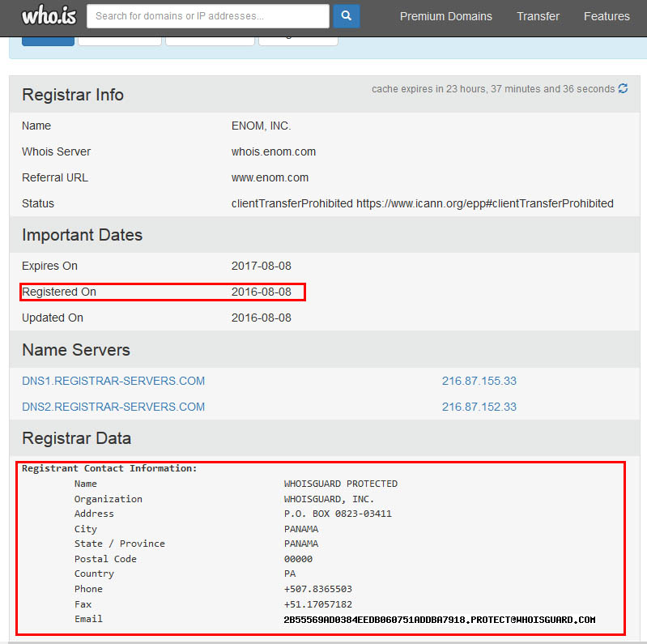
Task: Focus the domain or IP search field
Action: pyautogui.click(x=208, y=16)
